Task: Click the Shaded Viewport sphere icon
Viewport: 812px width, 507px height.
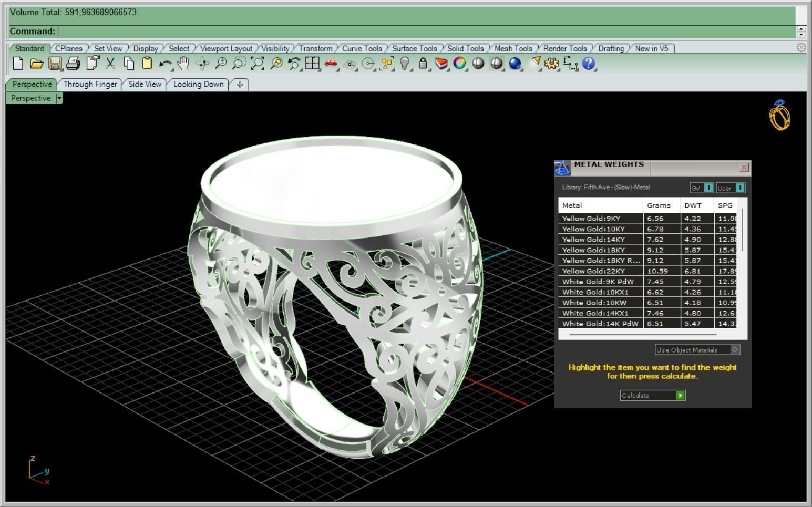Action: (478, 64)
